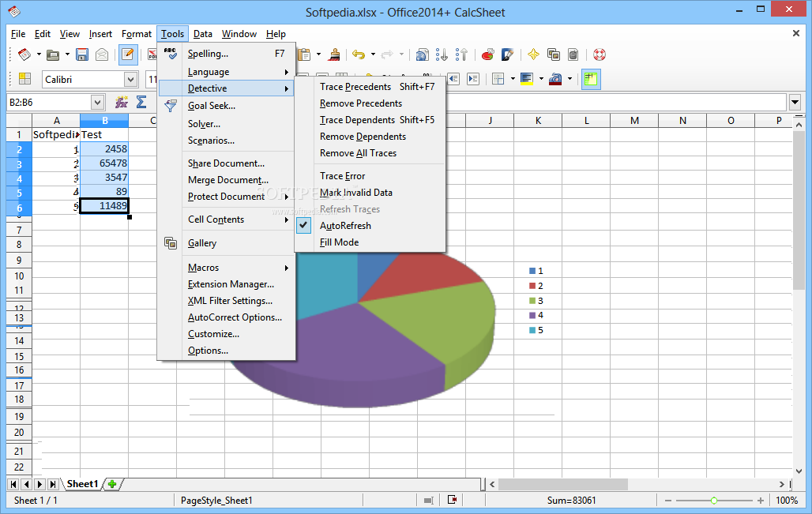This screenshot has width=812, height=514.
Task: Select the Sheet1 tab
Action: tap(82, 484)
